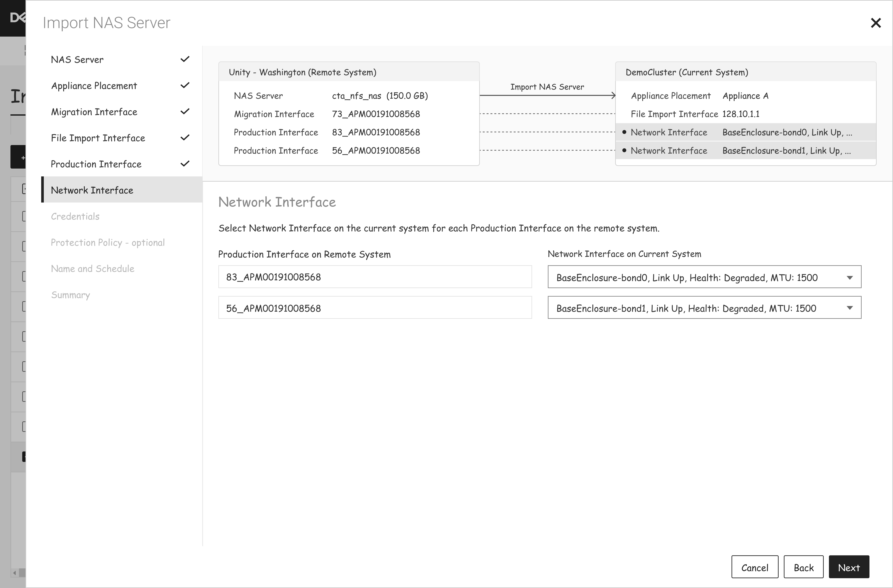The width and height of the screenshot is (893, 588).
Task: Click dropdown arrow for bond1 interface selector
Action: [849, 308]
